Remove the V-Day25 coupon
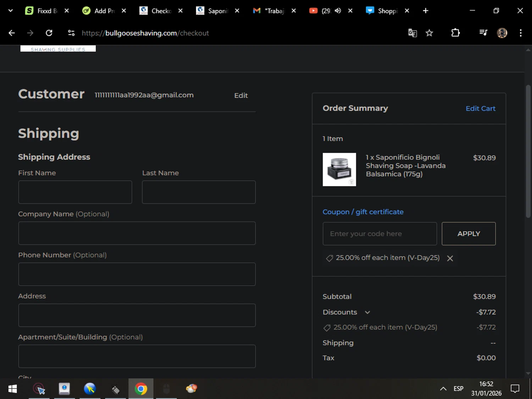532x399 pixels. pyautogui.click(x=450, y=258)
